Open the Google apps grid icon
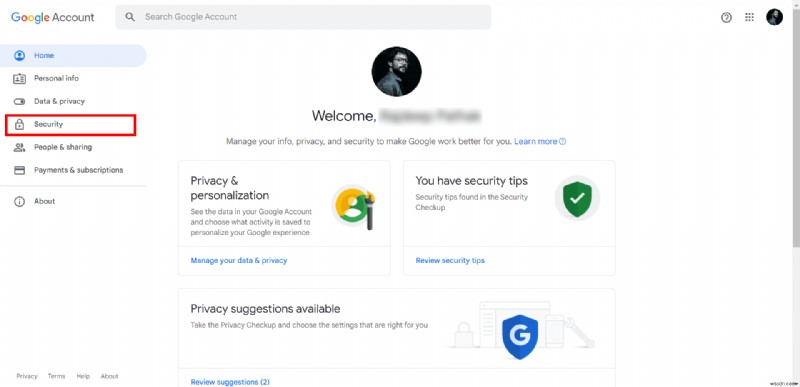 pos(749,17)
